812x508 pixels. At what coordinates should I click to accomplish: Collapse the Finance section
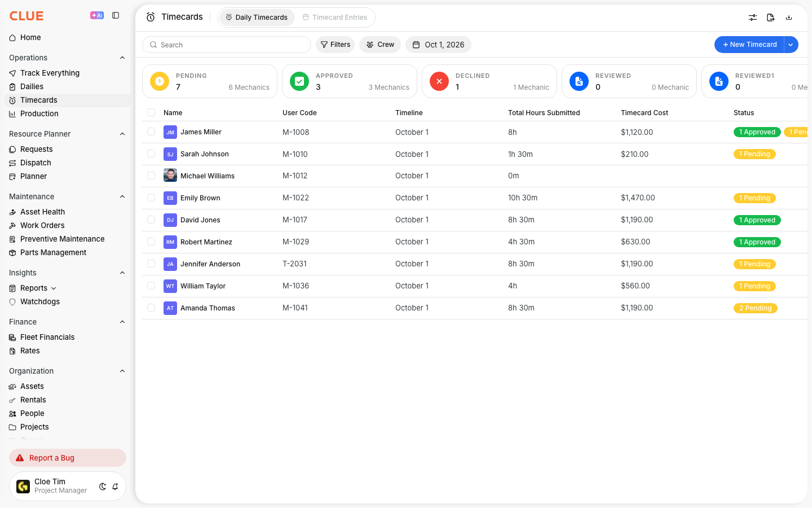tap(122, 322)
